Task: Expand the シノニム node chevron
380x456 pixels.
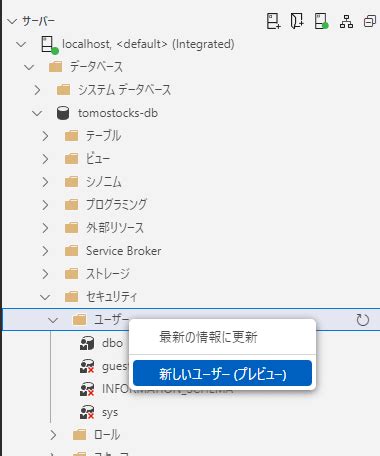Action: pyautogui.click(x=45, y=182)
